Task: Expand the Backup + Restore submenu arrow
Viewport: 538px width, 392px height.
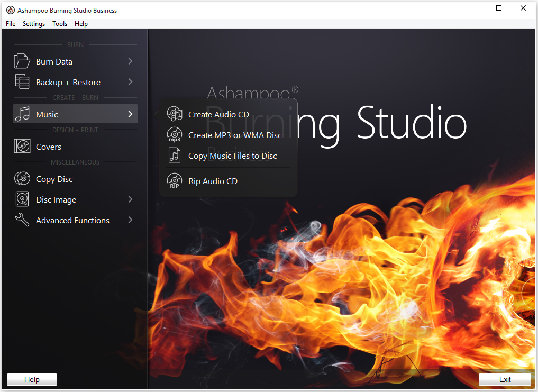Action: (130, 81)
